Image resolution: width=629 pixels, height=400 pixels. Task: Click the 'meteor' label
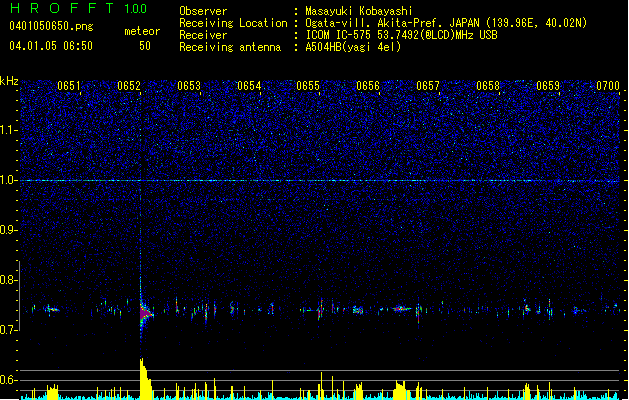(x=142, y=31)
